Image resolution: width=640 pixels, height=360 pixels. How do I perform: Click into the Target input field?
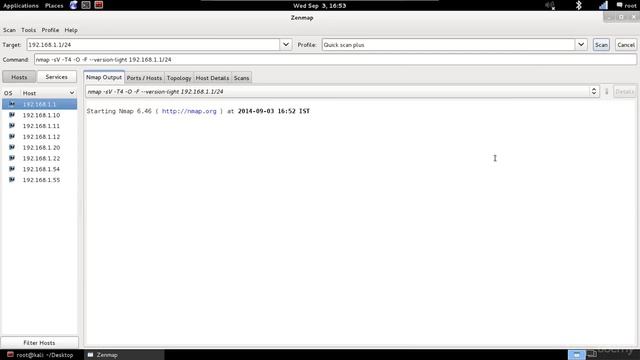(153, 44)
